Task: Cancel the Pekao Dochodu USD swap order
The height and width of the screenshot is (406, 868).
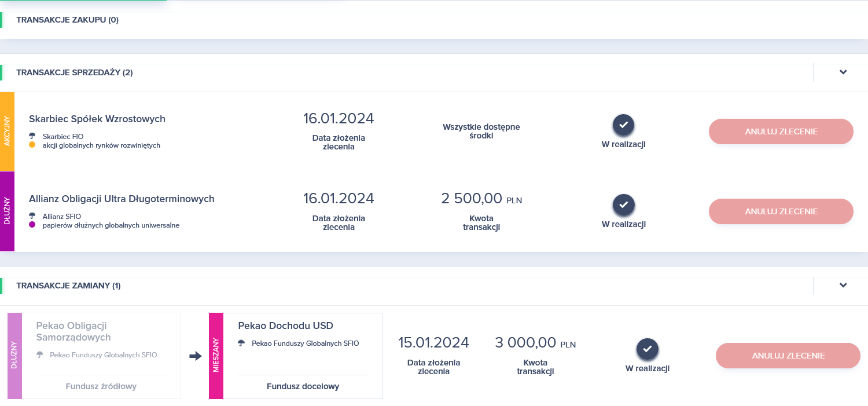Action: (788, 356)
